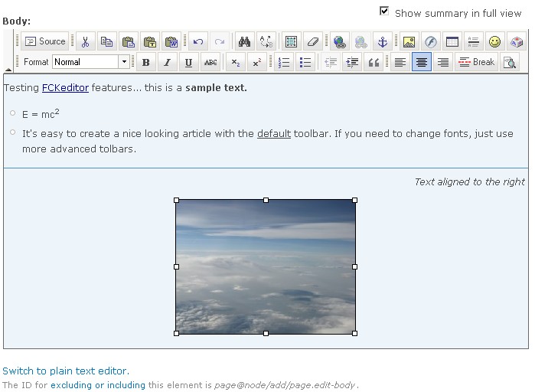Click the Insert Link globe icon
The height and width of the screenshot is (392, 535).
(x=339, y=41)
